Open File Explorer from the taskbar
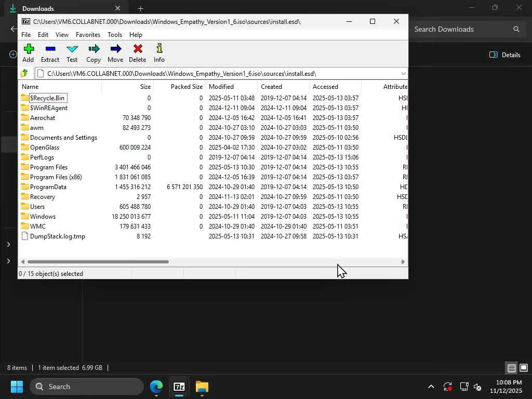The height and width of the screenshot is (399, 532). point(202,387)
